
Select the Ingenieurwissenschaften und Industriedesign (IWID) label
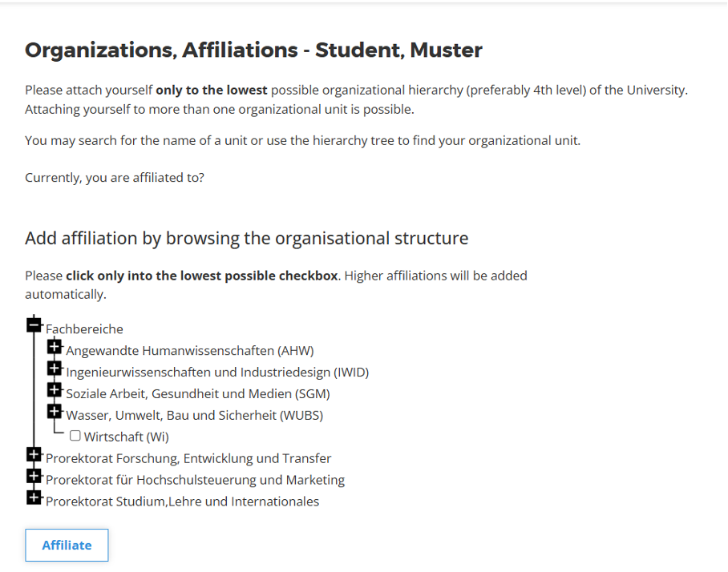pyautogui.click(x=217, y=373)
